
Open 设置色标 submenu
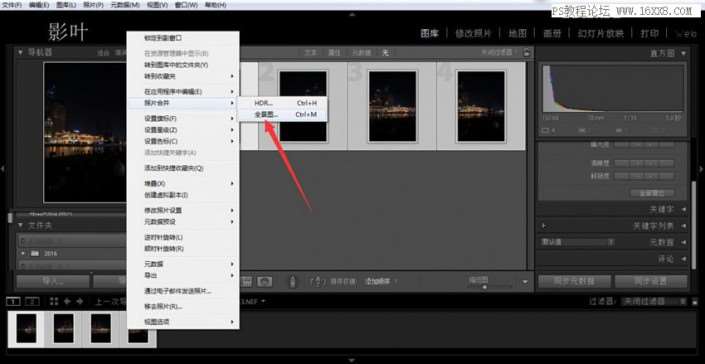coord(183,141)
